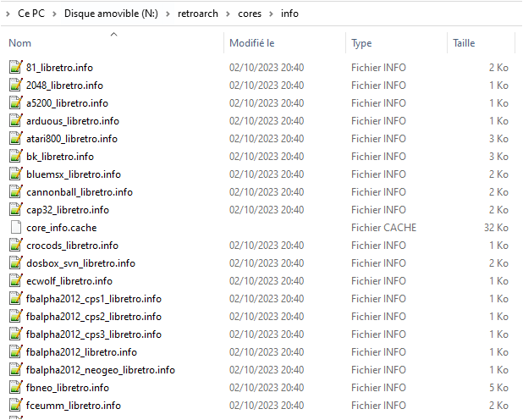
Task: Sort files by the Nom column
Action: pos(20,42)
